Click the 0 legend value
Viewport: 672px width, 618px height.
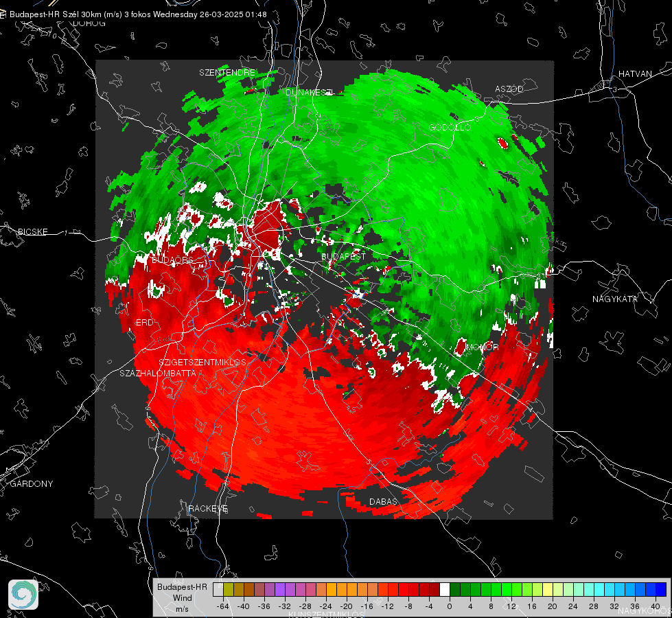coord(449,606)
